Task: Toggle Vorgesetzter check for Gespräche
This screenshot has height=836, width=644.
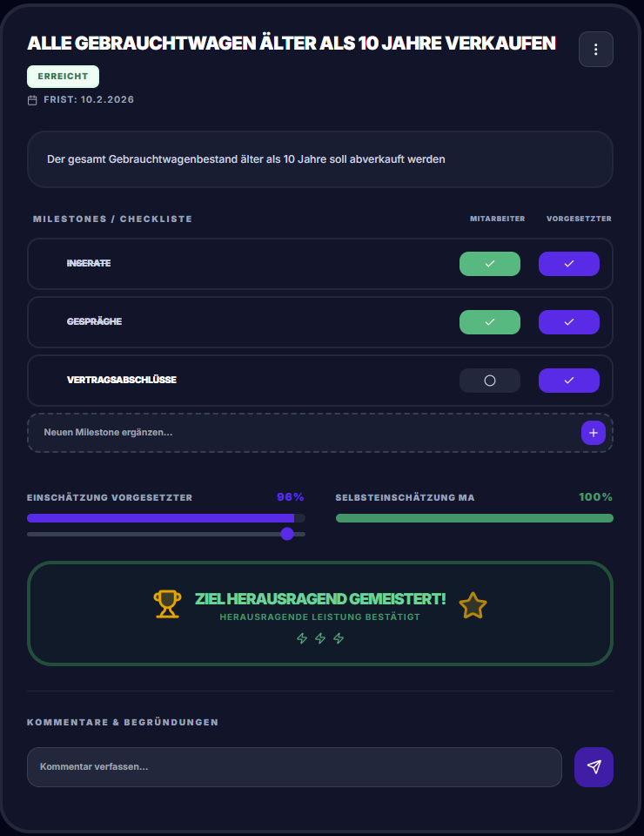Action: tap(568, 322)
